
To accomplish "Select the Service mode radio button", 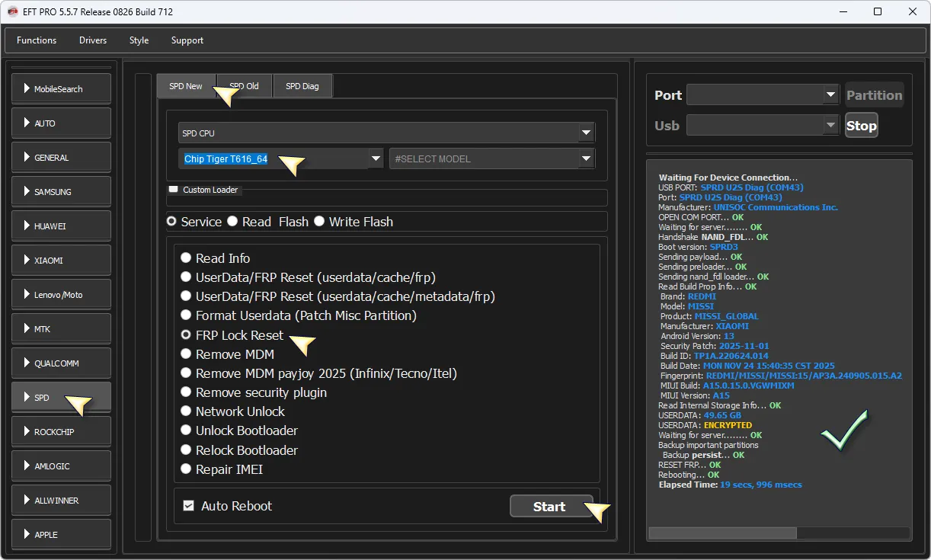I will pos(172,222).
